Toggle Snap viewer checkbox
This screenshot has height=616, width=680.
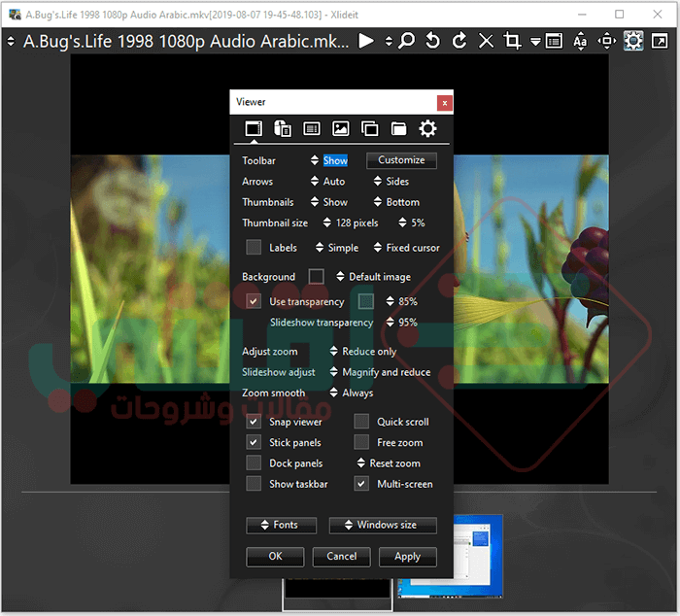[254, 422]
